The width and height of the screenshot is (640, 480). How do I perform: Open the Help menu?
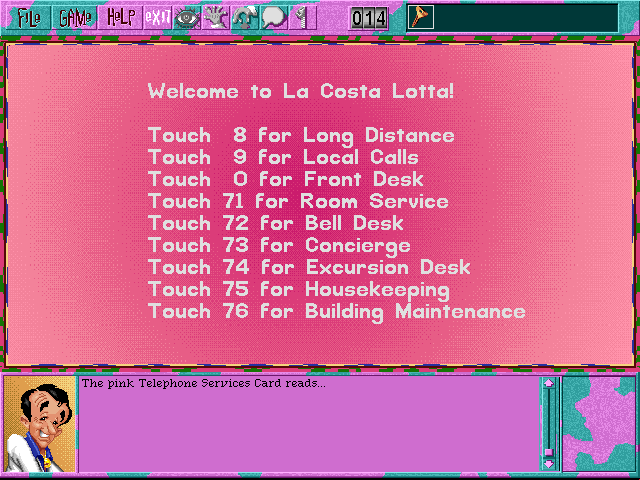[x=121, y=18]
